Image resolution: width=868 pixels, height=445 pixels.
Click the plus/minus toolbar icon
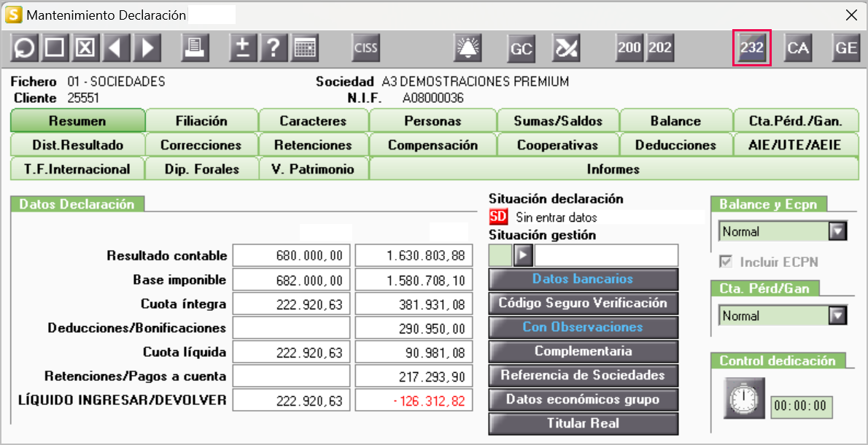point(243,48)
